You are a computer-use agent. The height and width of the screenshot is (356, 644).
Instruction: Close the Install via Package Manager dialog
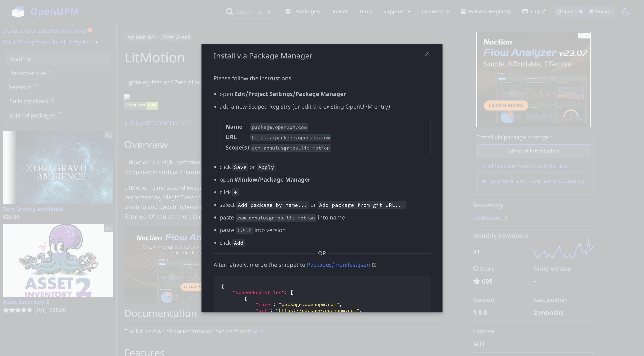tap(427, 54)
